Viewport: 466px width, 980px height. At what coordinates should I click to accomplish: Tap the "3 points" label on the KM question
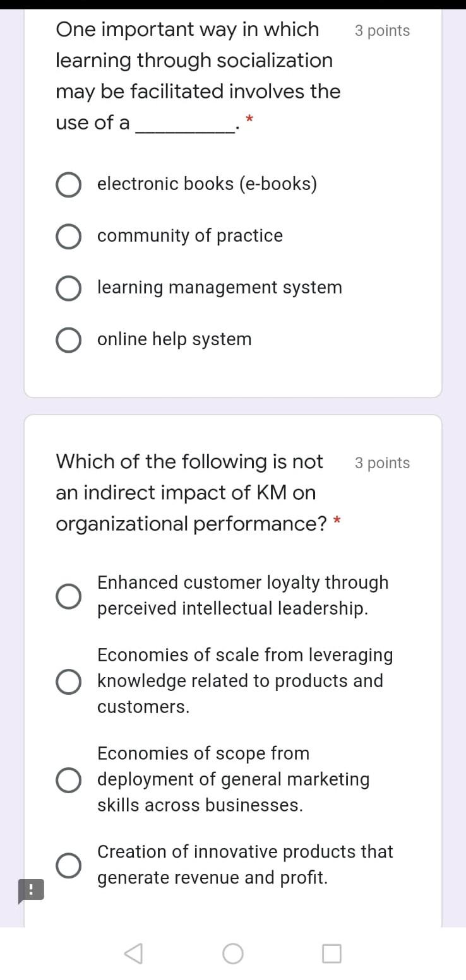tap(382, 463)
